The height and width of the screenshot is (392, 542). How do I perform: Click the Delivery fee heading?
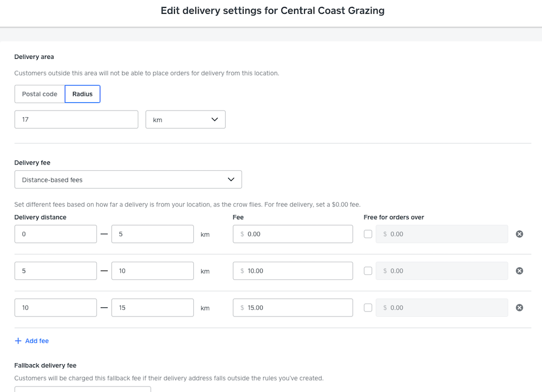click(32, 162)
